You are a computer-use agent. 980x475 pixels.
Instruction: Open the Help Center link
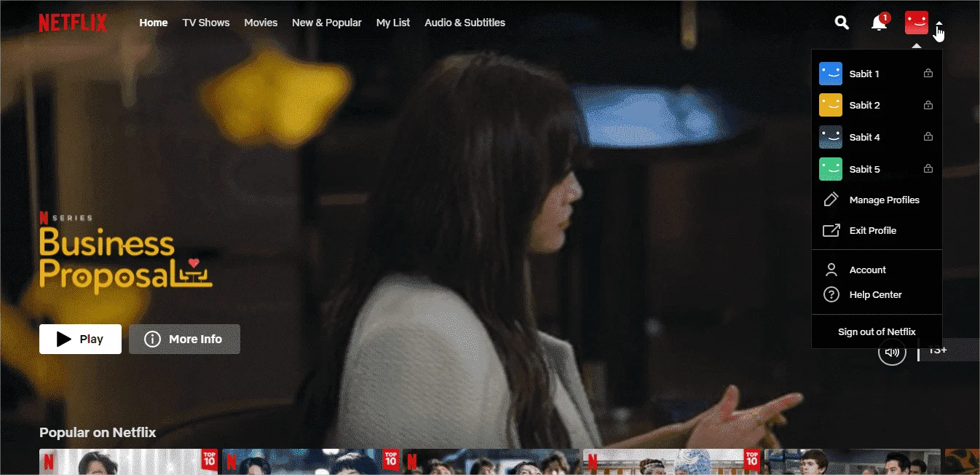point(876,295)
